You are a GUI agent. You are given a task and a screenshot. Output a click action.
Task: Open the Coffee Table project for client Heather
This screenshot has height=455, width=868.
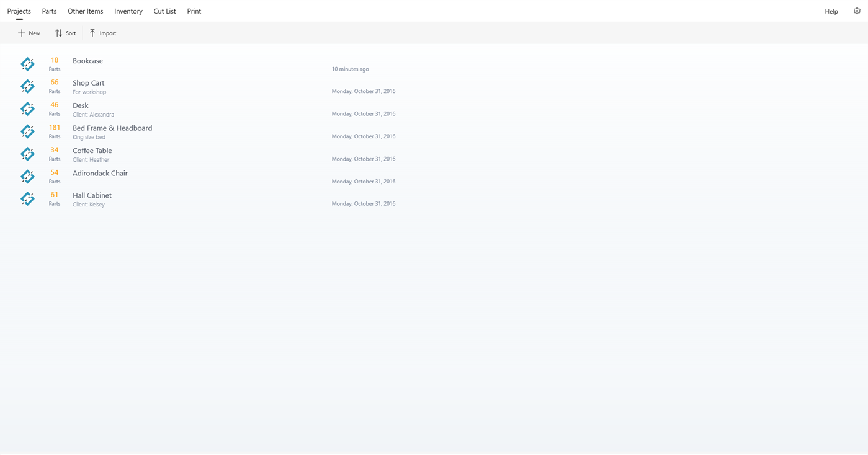92,151
